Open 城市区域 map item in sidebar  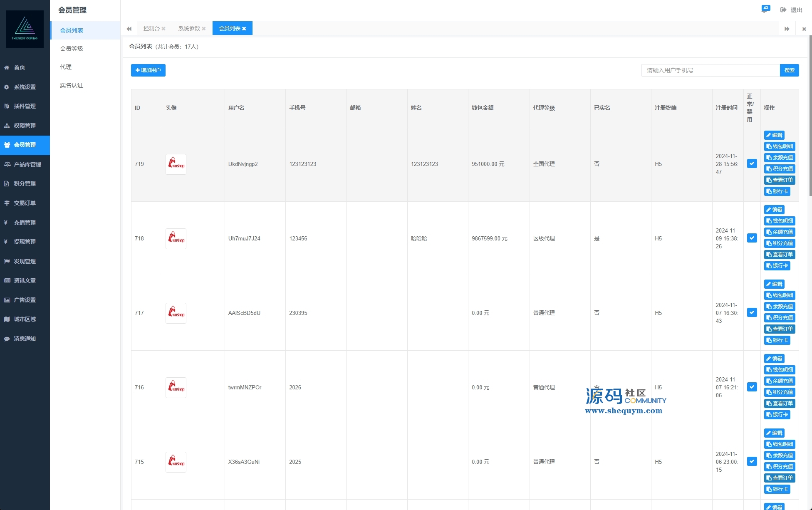coord(24,319)
